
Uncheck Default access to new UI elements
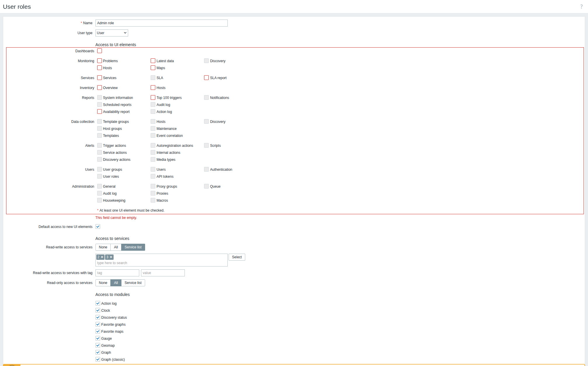point(98,227)
